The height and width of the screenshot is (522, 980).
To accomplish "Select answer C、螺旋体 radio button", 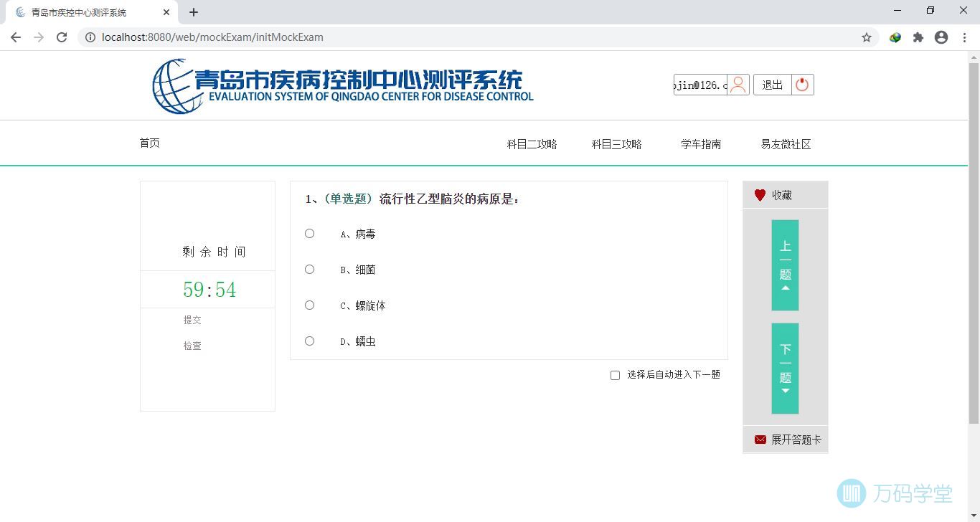I will (x=309, y=305).
